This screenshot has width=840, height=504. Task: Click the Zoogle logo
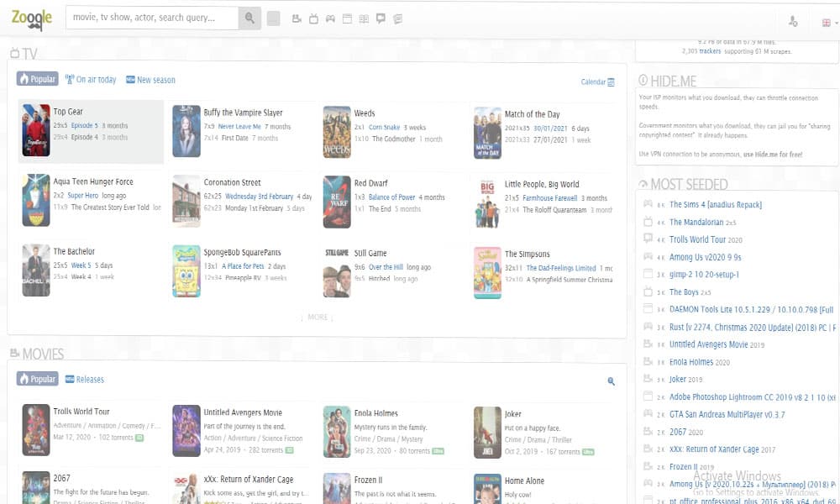pyautogui.click(x=32, y=19)
